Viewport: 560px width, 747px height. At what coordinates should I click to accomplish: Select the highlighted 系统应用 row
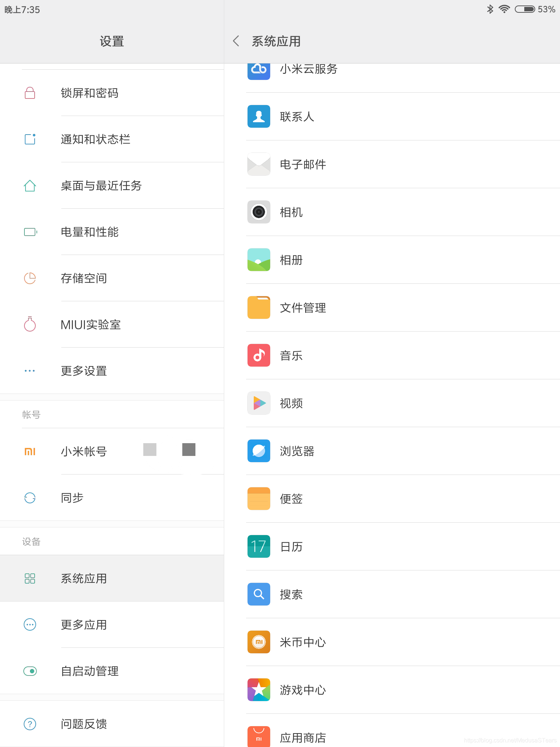112,578
